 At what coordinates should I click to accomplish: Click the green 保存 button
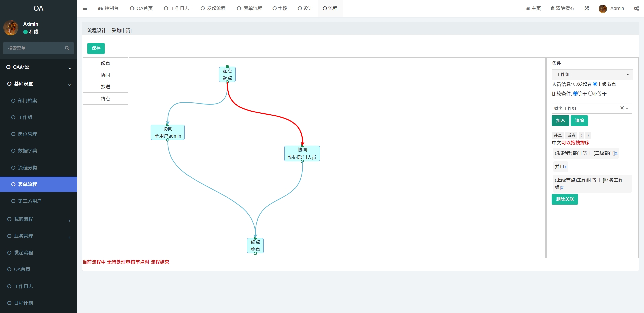[96, 48]
